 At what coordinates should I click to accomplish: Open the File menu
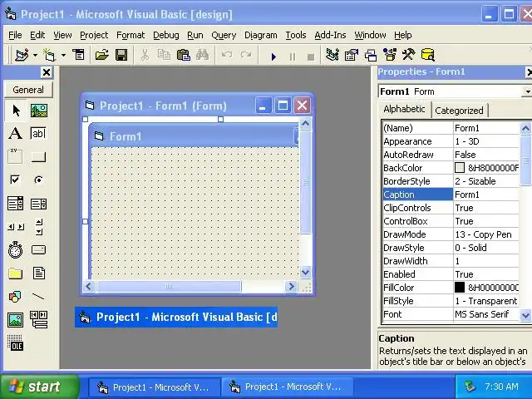(x=15, y=35)
